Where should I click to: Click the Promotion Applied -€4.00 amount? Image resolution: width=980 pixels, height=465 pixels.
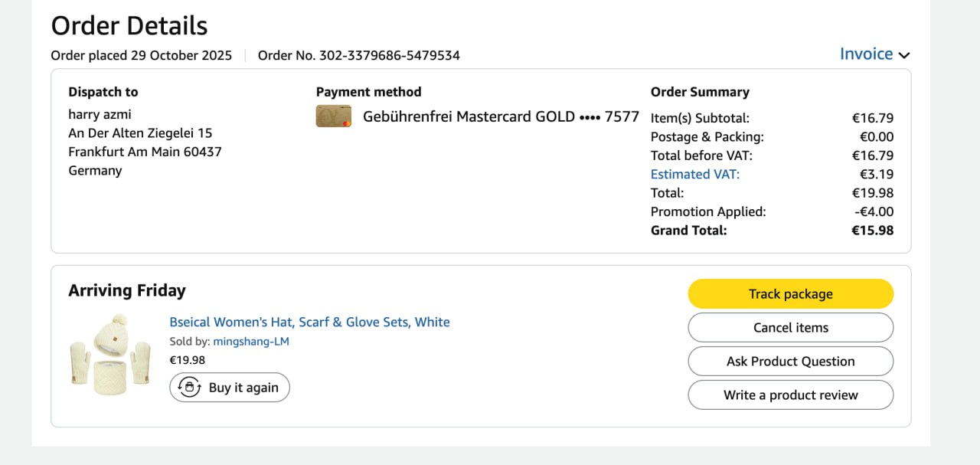[x=874, y=211]
